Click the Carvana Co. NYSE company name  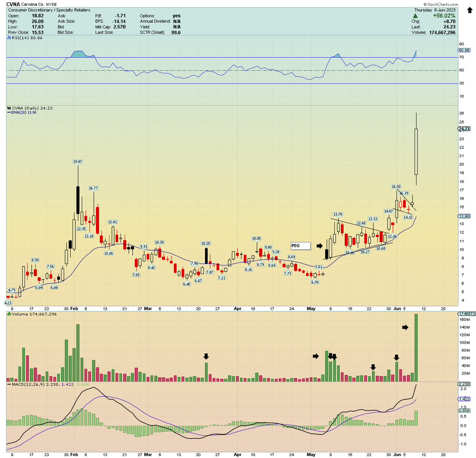pyautogui.click(x=39, y=4)
